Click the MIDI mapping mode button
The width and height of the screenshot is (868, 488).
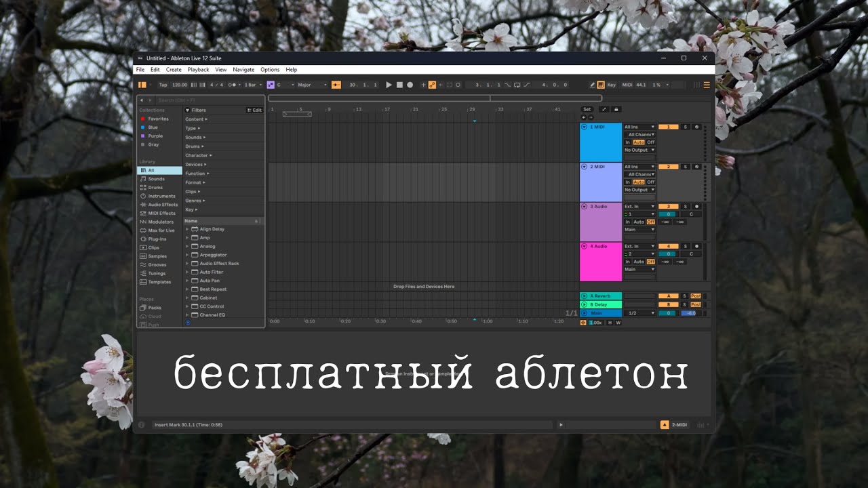tap(627, 85)
